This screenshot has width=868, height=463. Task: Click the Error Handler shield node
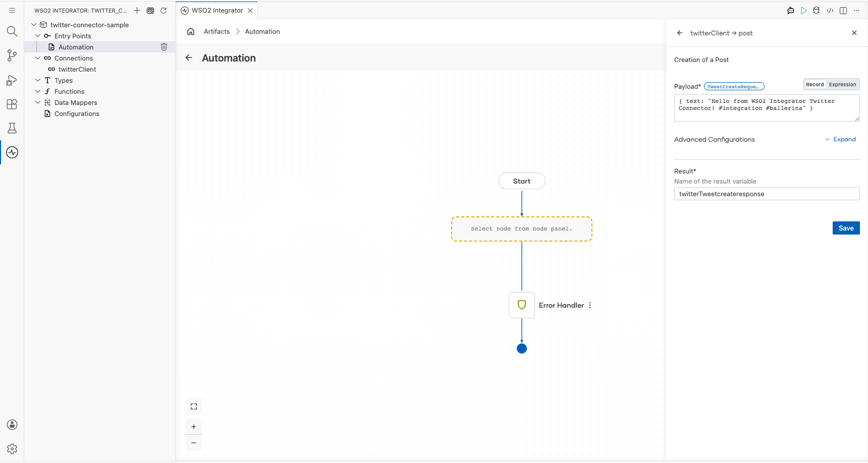[x=522, y=305]
